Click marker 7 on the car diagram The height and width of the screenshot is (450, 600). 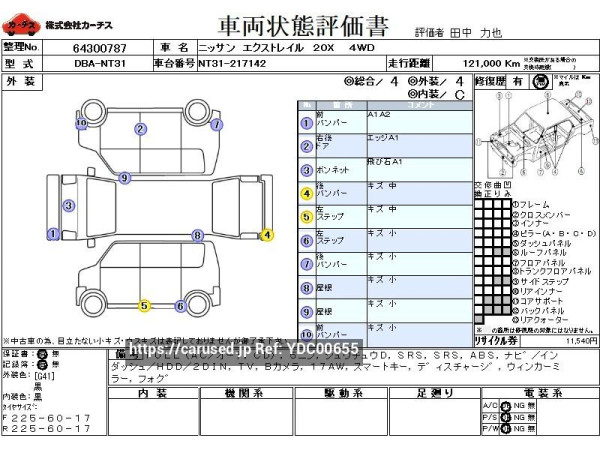point(215,125)
